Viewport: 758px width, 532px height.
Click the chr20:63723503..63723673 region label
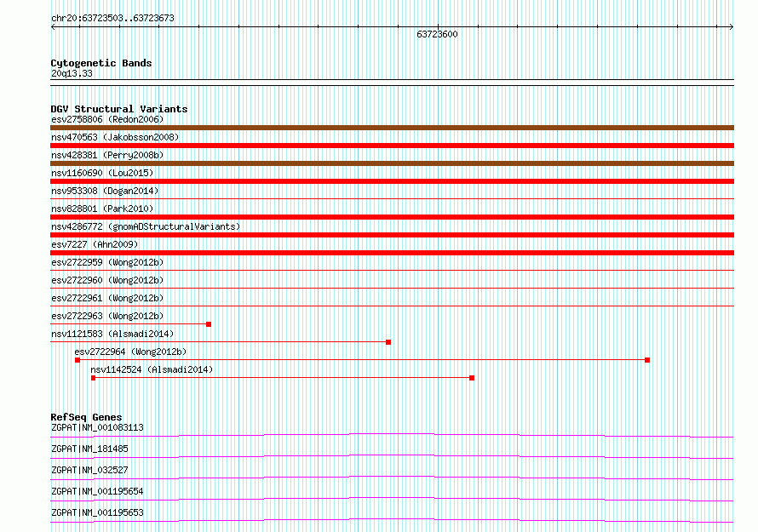[112, 19]
